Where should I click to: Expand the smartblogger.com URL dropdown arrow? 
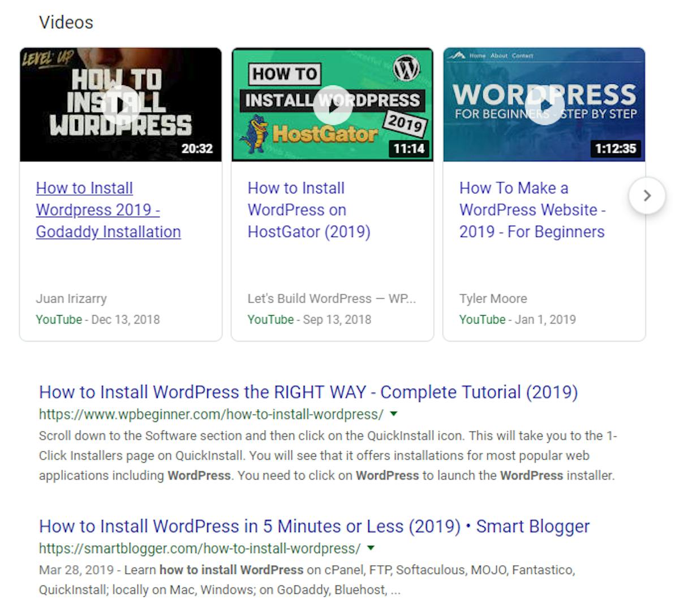pyautogui.click(x=371, y=548)
